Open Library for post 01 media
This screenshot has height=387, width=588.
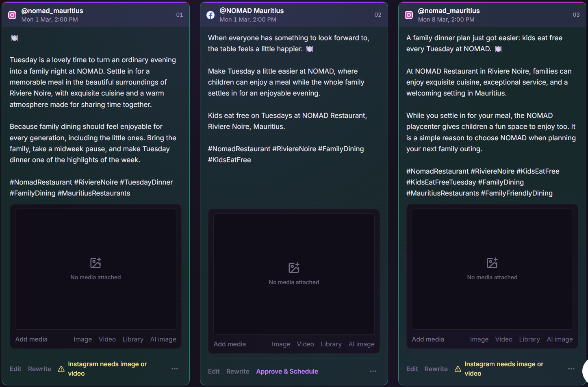[133, 339]
